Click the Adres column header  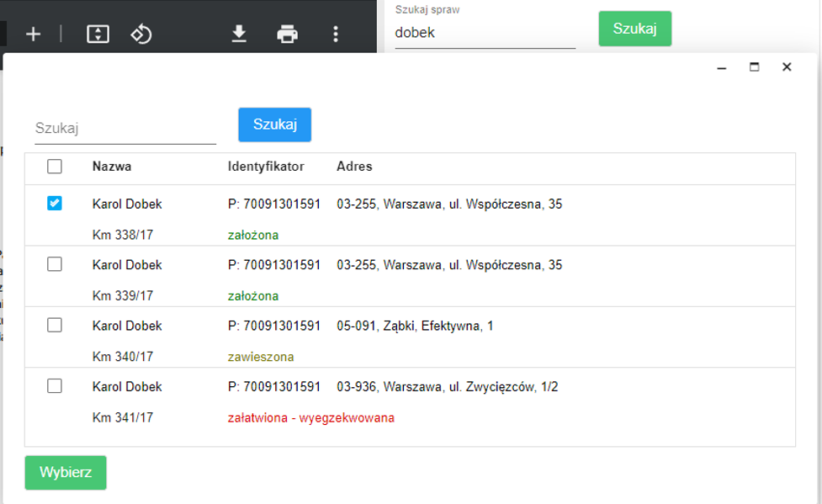[x=354, y=167]
